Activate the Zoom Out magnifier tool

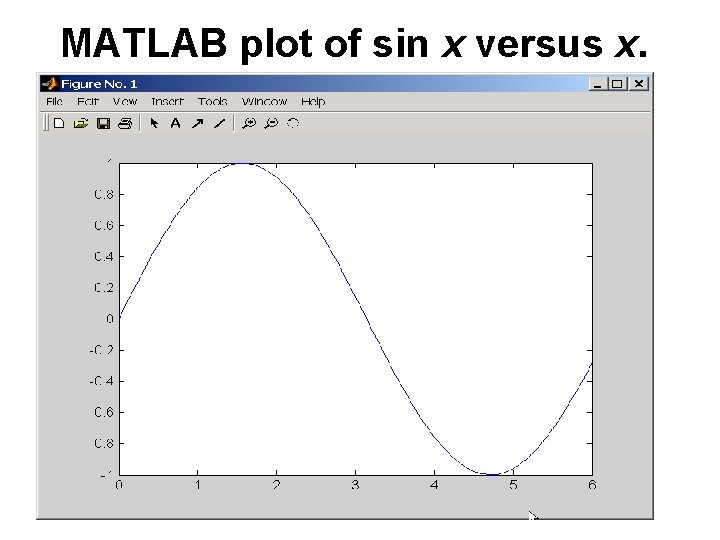(271, 123)
